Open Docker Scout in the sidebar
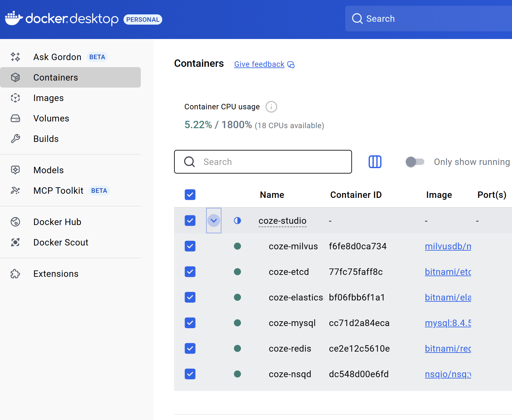The image size is (512, 420). (x=70, y=242)
